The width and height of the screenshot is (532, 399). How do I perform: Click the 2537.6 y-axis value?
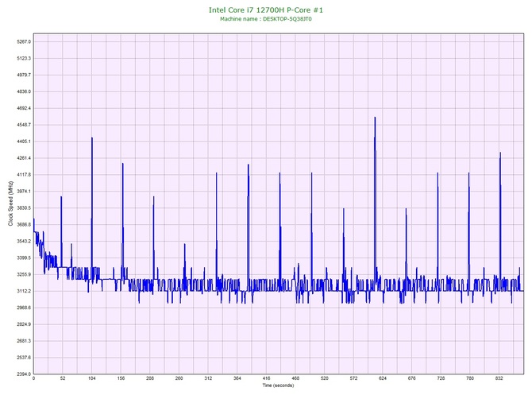(x=24, y=358)
